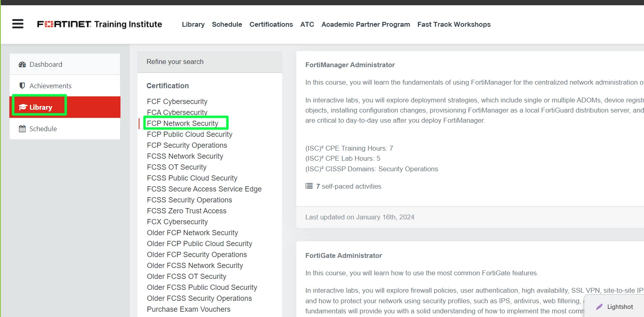Open Fast Track Workshops page
Screen dimensions: 644x317
click(x=454, y=24)
